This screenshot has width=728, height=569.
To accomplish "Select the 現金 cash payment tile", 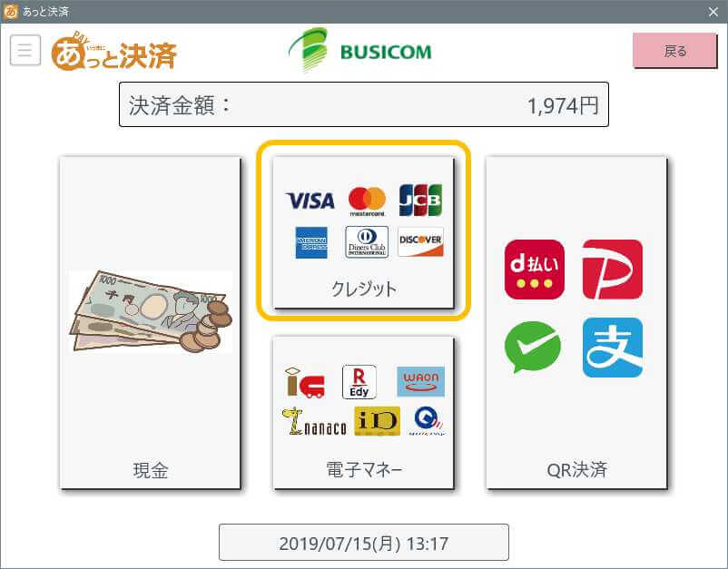I will pyautogui.click(x=150, y=322).
